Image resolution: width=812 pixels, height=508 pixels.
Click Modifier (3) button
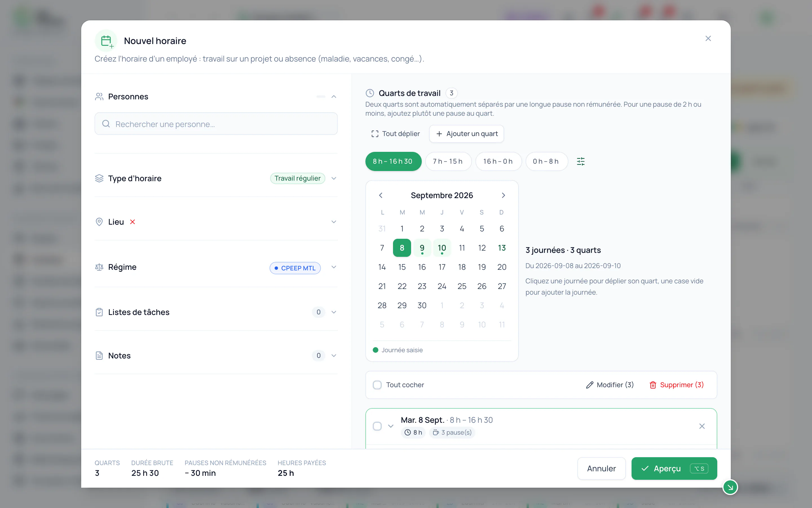[x=610, y=385]
